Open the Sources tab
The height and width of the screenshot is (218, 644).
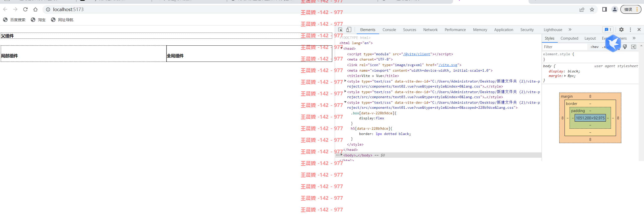tap(409, 30)
